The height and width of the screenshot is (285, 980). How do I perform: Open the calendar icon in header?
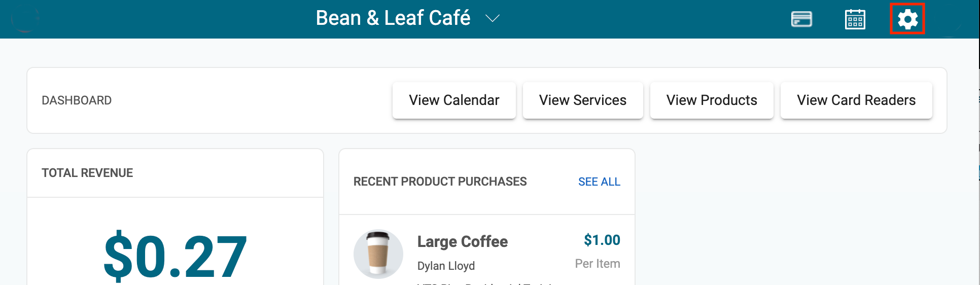click(855, 20)
